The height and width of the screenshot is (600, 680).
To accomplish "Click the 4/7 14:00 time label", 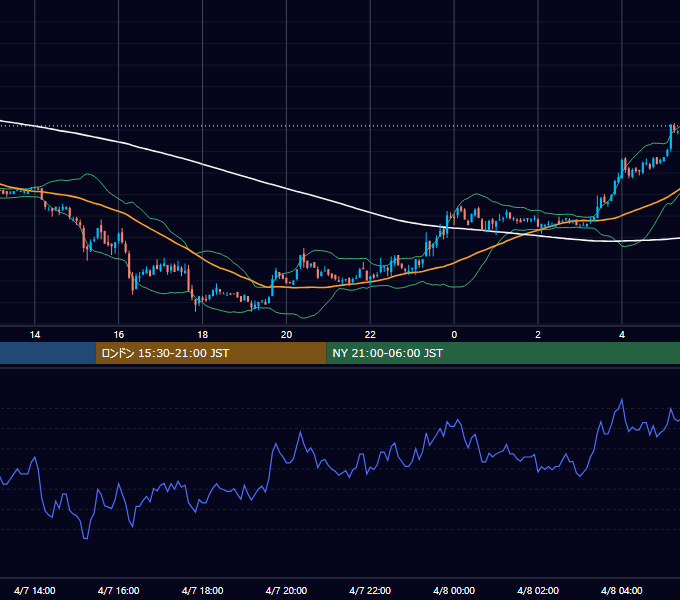I will pyautogui.click(x=35, y=590).
